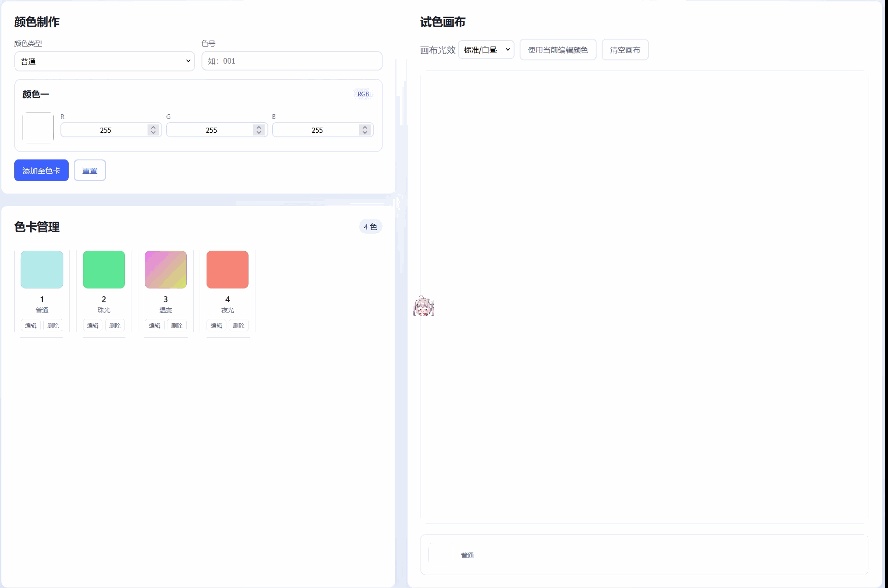The height and width of the screenshot is (588, 888).
Task: Select color card 1 light cyan swatch
Action: (42, 270)
